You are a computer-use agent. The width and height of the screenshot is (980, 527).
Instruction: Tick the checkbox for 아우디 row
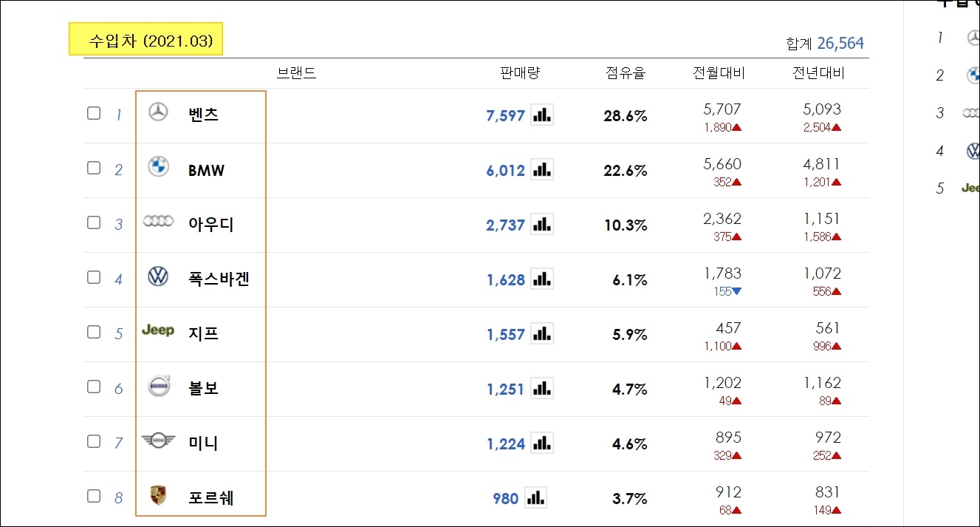[x=94, y=222]
